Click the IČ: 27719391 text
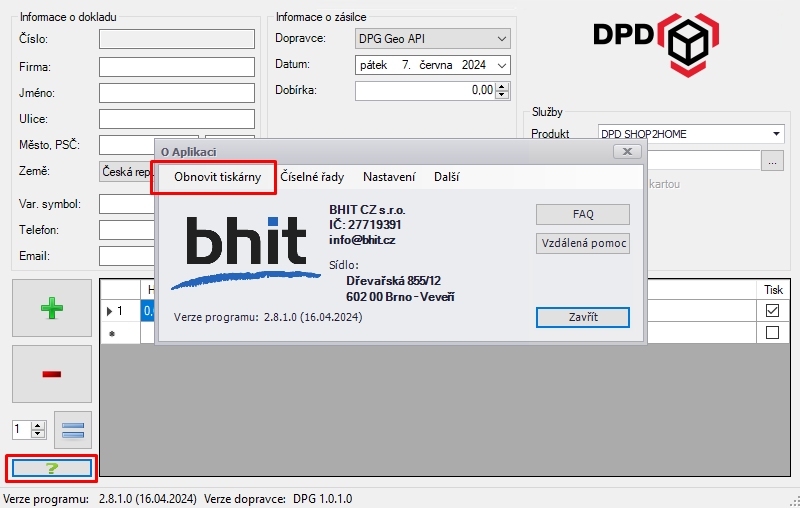The width and height of the screenshot is (800, 508). 365,224
